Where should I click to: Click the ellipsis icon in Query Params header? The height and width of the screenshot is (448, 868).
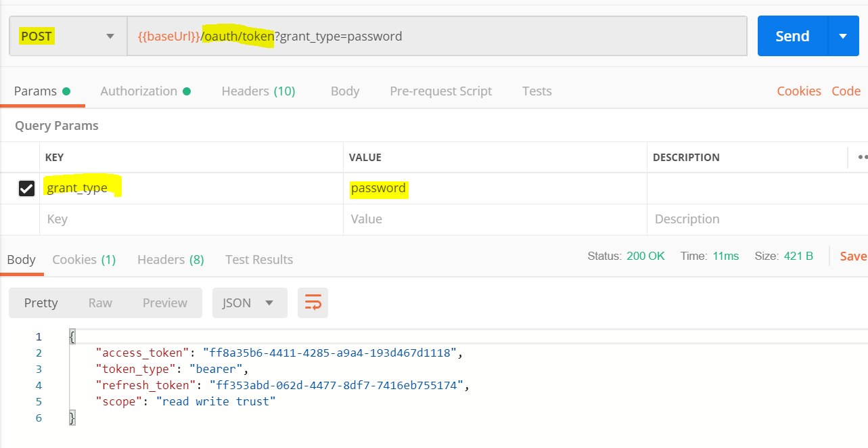[x=860, y=156]
